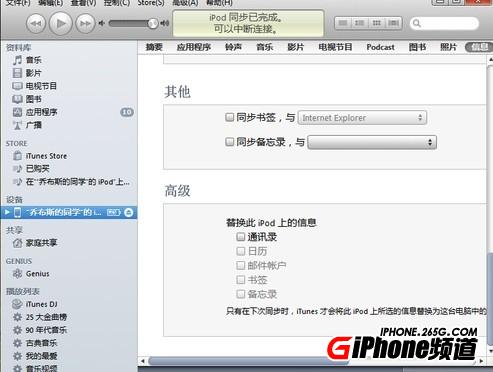Switch to the 电视节目 tab
The height and width of the screenshot is (372, 493).
click(x=335, y=47)
